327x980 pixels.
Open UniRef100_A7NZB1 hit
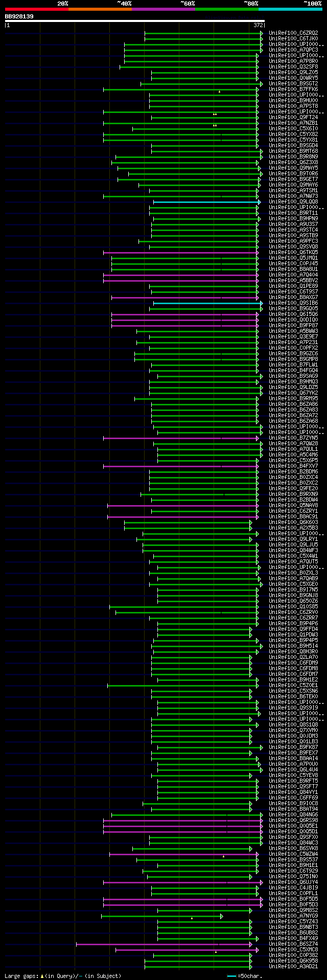tap(293, 123)
